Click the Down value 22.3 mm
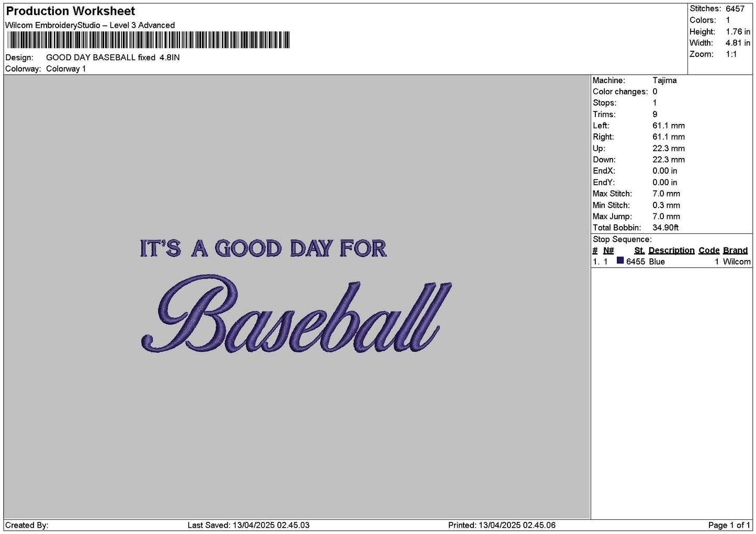 click(x=669, y=160)
